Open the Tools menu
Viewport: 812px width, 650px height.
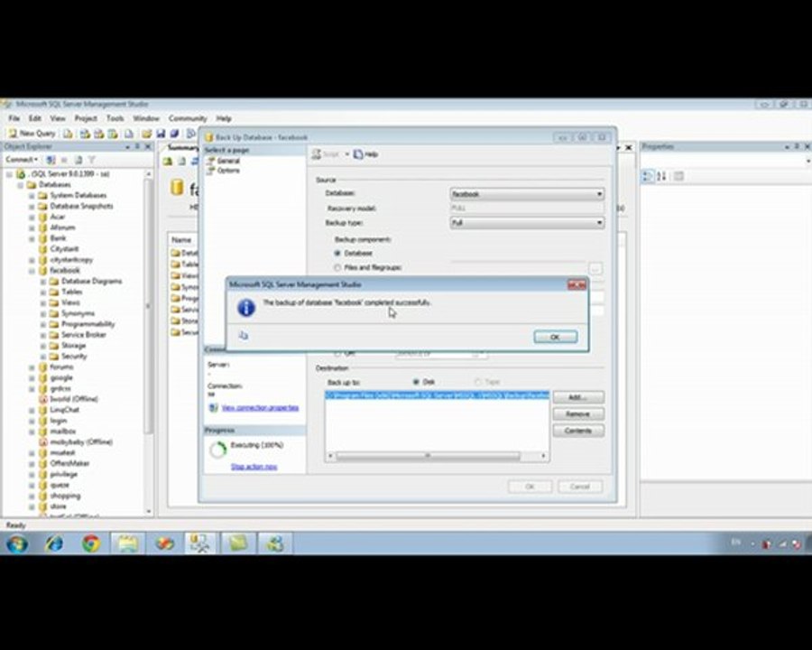point(115,118)
